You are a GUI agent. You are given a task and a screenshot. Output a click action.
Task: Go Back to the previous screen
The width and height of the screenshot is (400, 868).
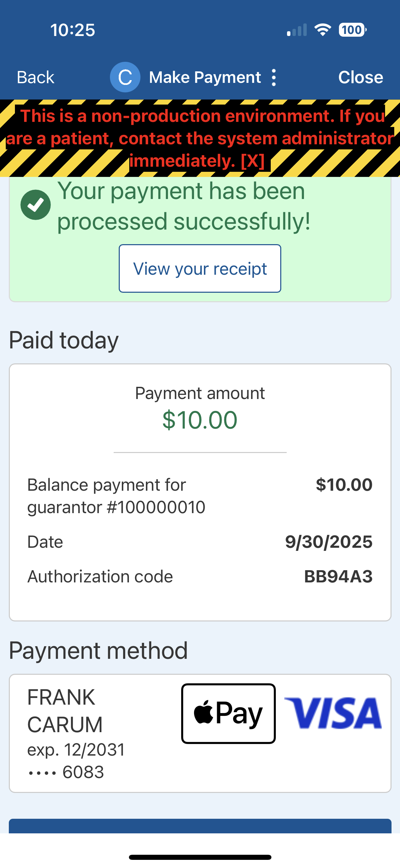36,77
